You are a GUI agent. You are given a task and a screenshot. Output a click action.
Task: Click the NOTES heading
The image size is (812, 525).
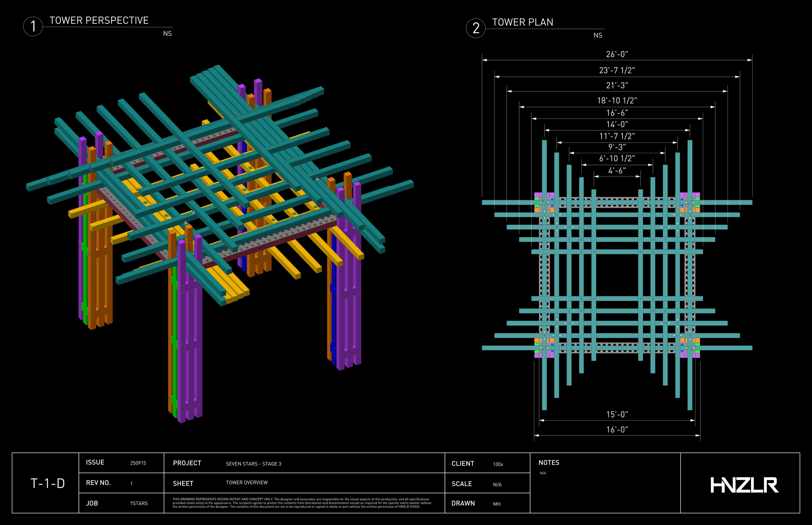549,463
